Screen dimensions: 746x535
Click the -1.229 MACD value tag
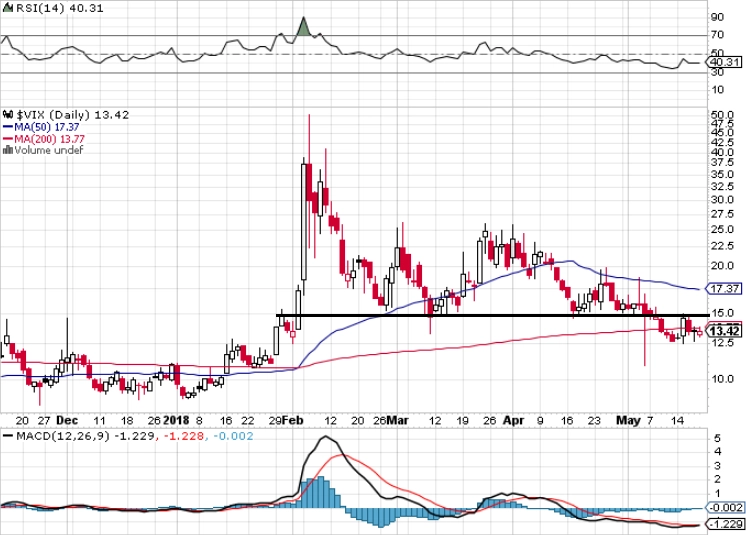click(x=725, y=524)
